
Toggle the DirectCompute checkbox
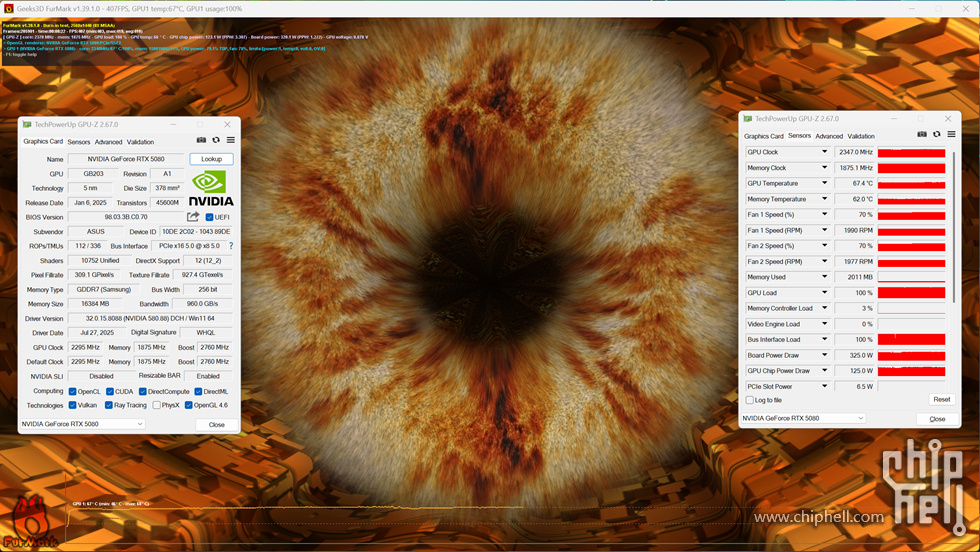142,391
